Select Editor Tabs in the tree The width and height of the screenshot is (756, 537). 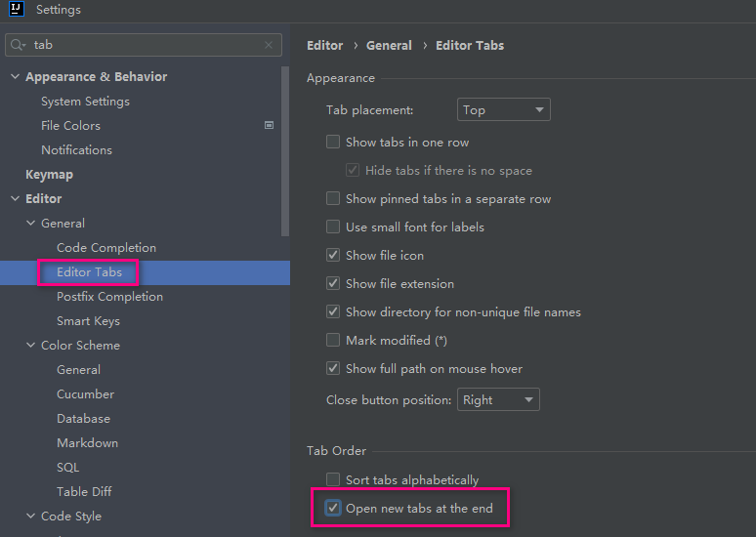[x=89, y=271]
